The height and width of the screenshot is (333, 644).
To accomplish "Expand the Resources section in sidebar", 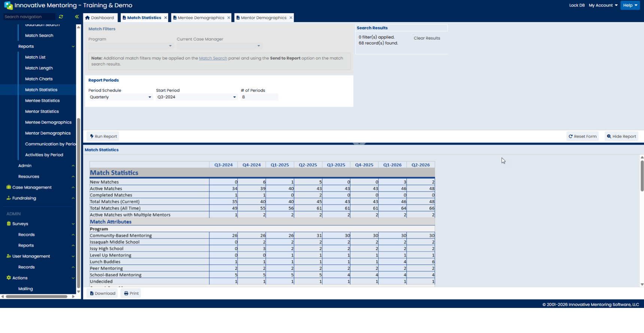I will click(73, 177).
